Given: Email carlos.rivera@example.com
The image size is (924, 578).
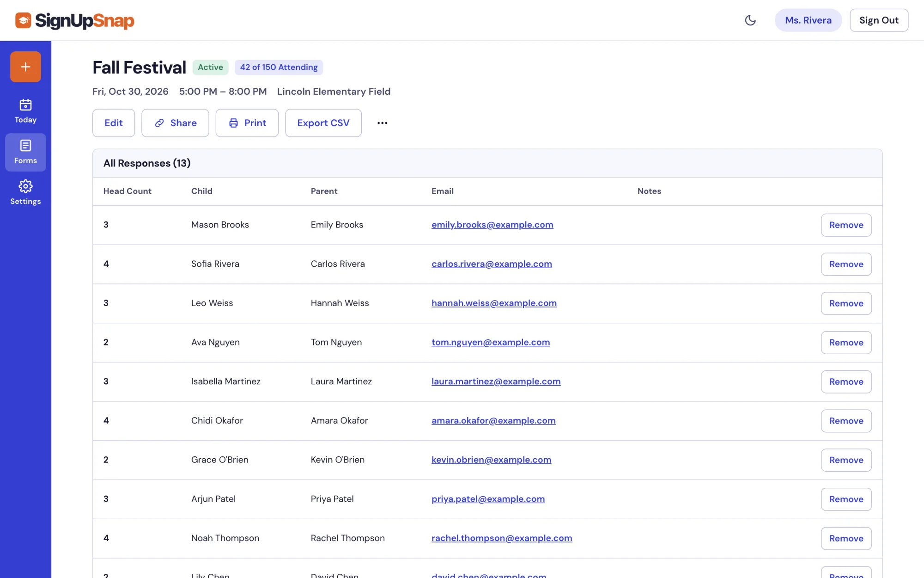Looking at the screenshot, I should pos(492,264).
